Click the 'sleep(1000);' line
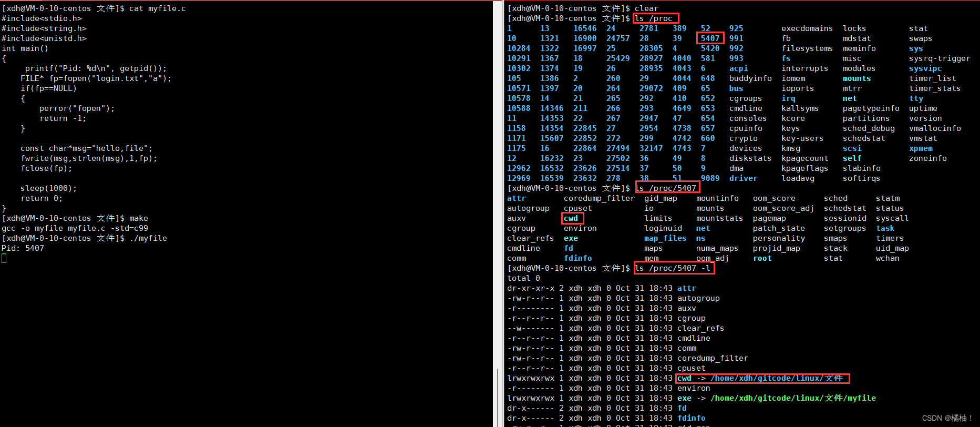Viewport: 980px width, 427px height. coord(49,188)
